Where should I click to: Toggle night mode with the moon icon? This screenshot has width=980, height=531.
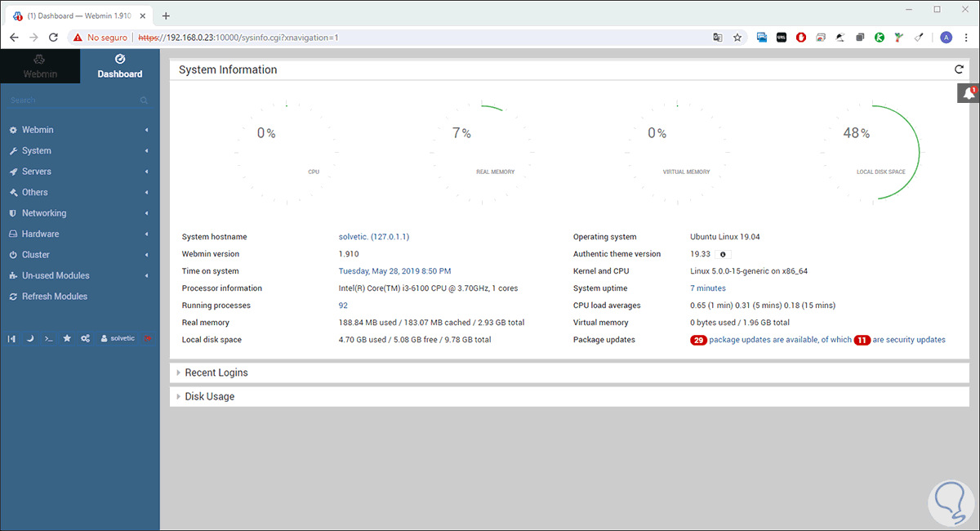click(29, 338)
